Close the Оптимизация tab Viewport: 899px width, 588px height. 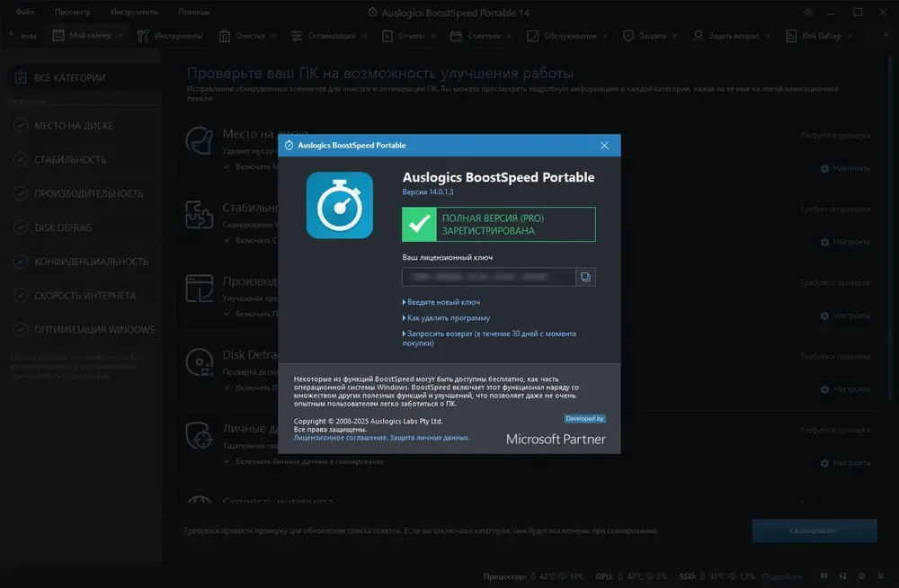click(364, 36)
